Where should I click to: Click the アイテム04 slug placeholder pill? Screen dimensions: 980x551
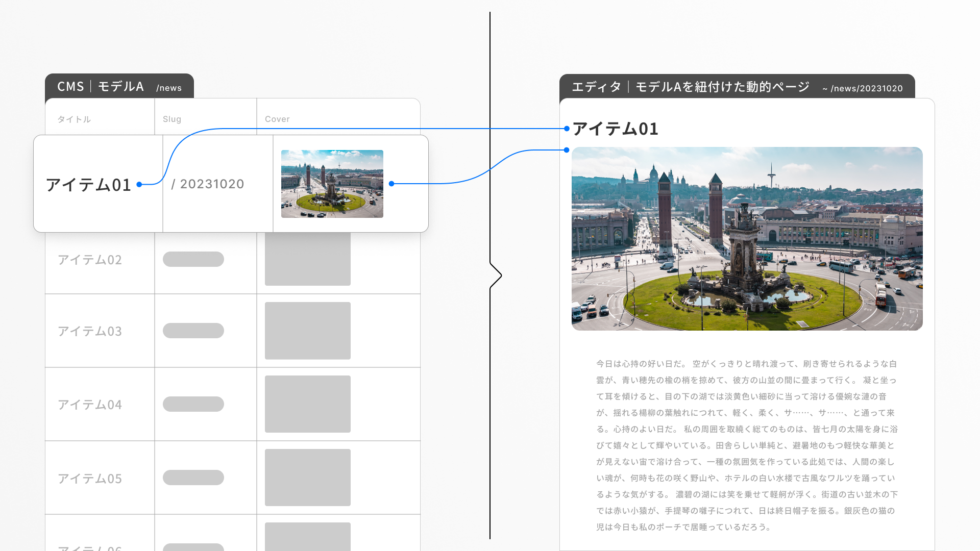pos(193,404)
